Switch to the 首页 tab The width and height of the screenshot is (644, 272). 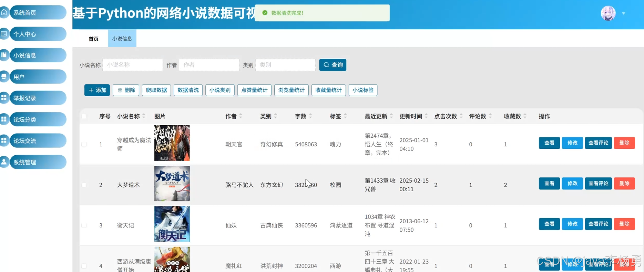tap(93, 39)
